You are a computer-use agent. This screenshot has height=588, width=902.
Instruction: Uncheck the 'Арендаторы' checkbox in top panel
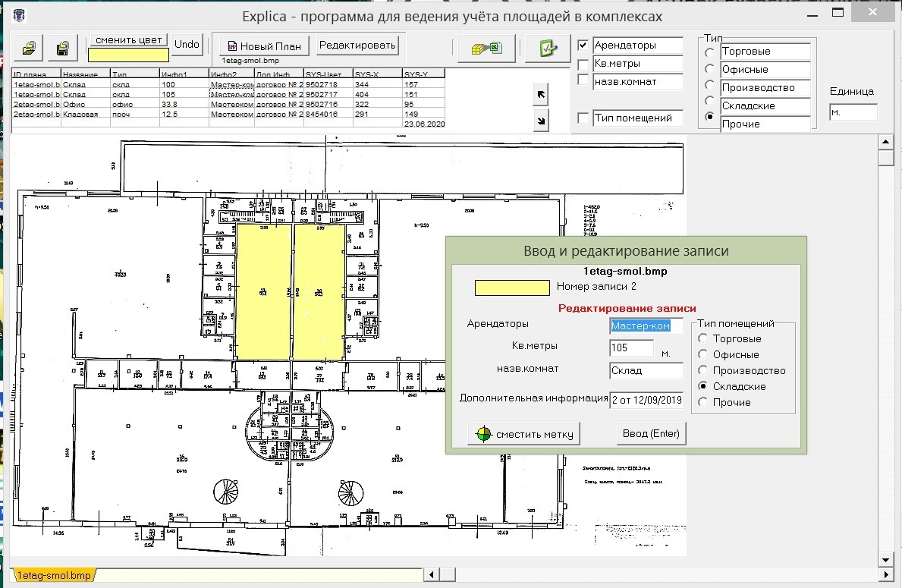583,46
